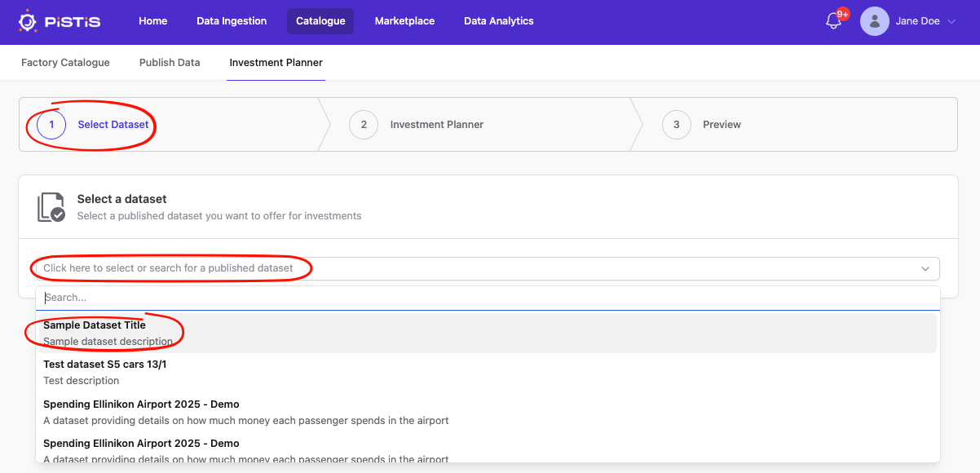Screen dimensions: 980x473
Task: Click the Test description text
Action: tap(82, 381)
